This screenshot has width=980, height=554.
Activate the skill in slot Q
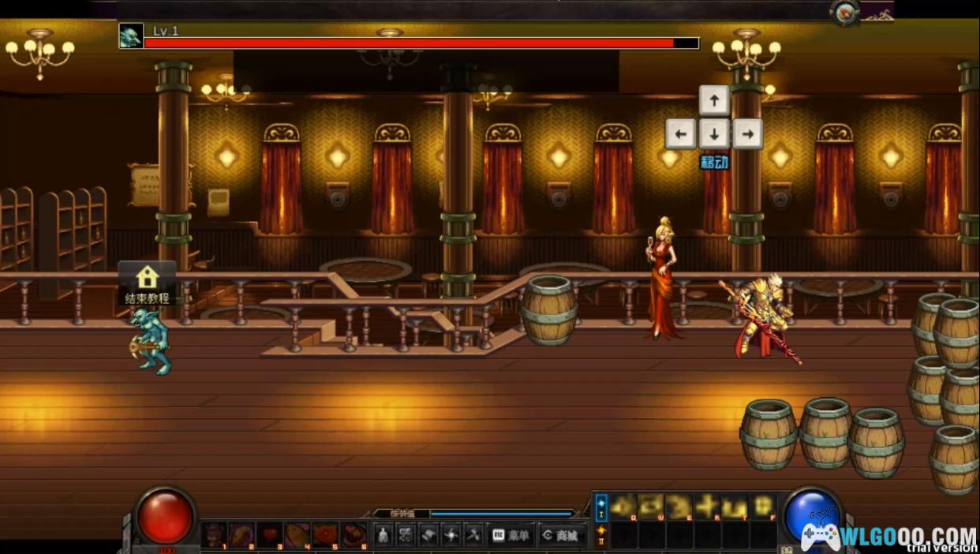tap(623, 507)
